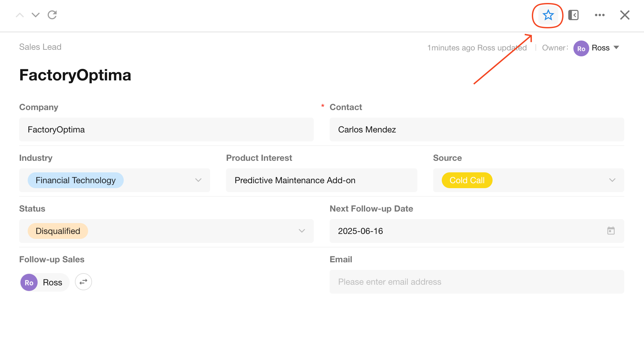Refresh the record with reload icon
The height and width of the screenshot is (344, 644).
52,15
